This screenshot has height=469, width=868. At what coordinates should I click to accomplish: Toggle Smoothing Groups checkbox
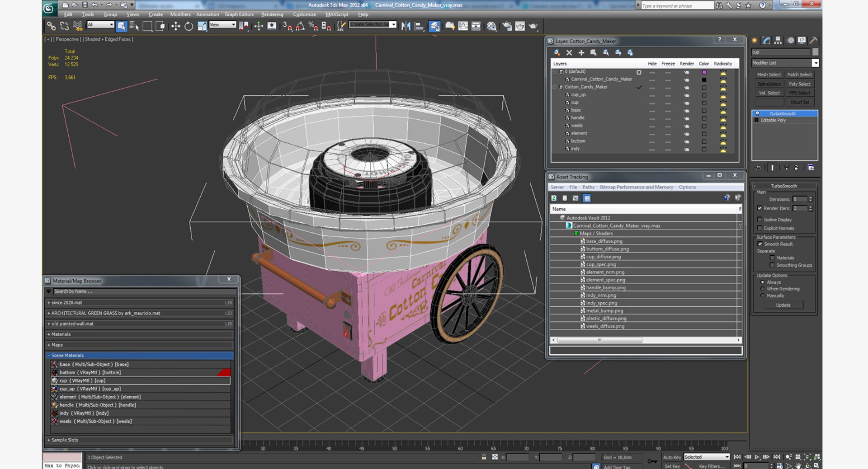pos(772,265)
